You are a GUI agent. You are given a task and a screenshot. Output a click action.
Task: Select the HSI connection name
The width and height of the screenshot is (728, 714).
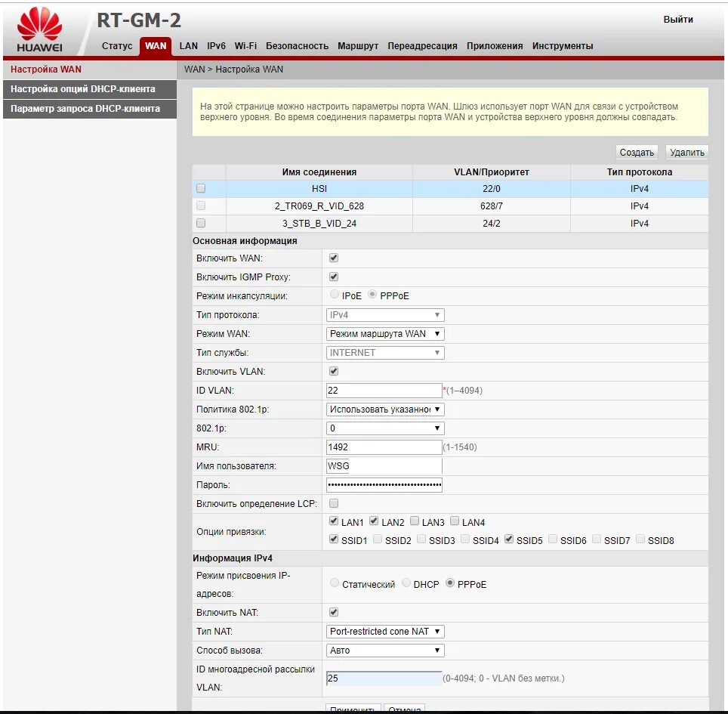(319, 189)
